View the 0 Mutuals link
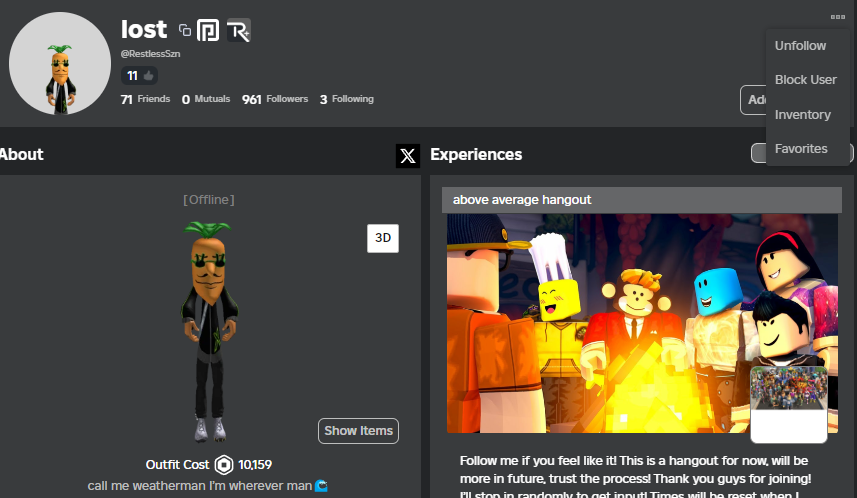The width and height of the screenshot is (857, 498). coord(206,99)
